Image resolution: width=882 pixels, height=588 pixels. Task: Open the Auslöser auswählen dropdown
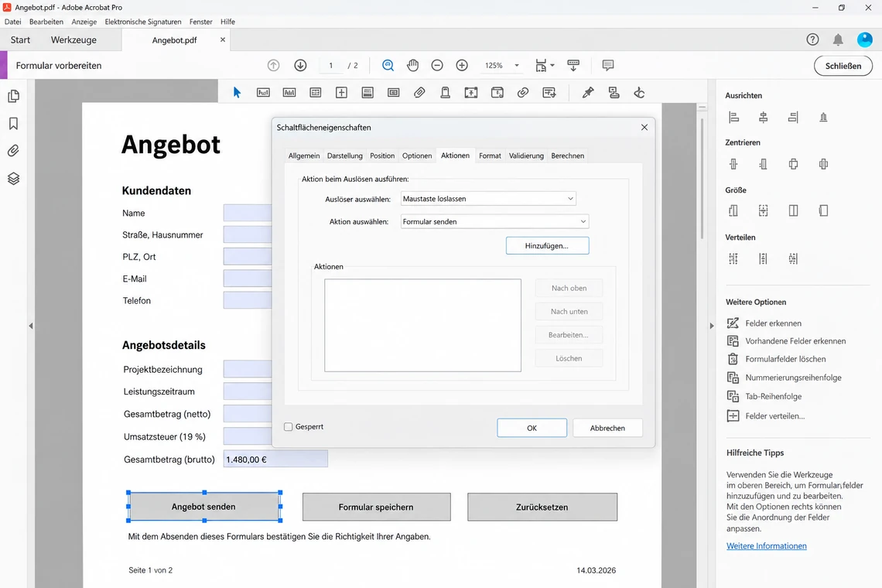[x=488, y=199]
